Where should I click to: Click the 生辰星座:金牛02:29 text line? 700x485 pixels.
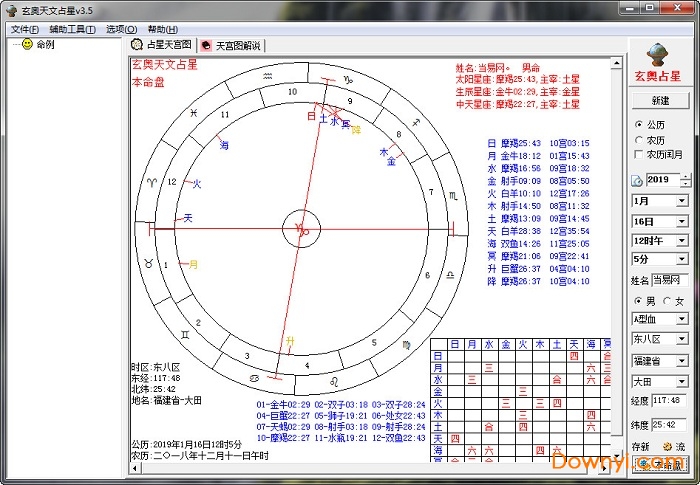point(517,92)
